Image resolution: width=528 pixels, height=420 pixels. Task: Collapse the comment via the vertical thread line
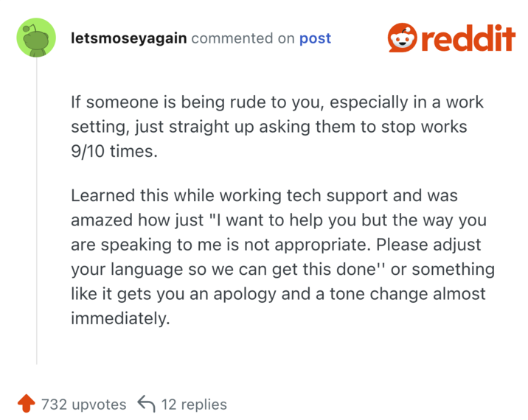pos(36,221)
